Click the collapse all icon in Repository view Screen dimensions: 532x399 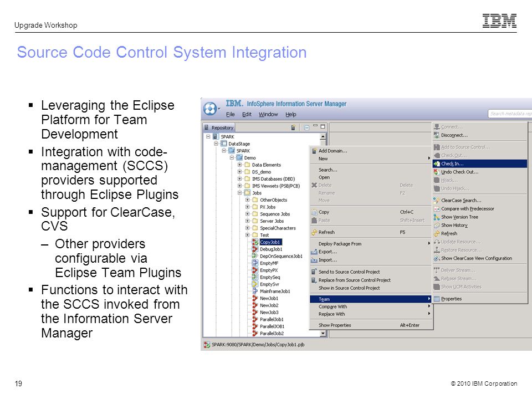click(306, 127)
